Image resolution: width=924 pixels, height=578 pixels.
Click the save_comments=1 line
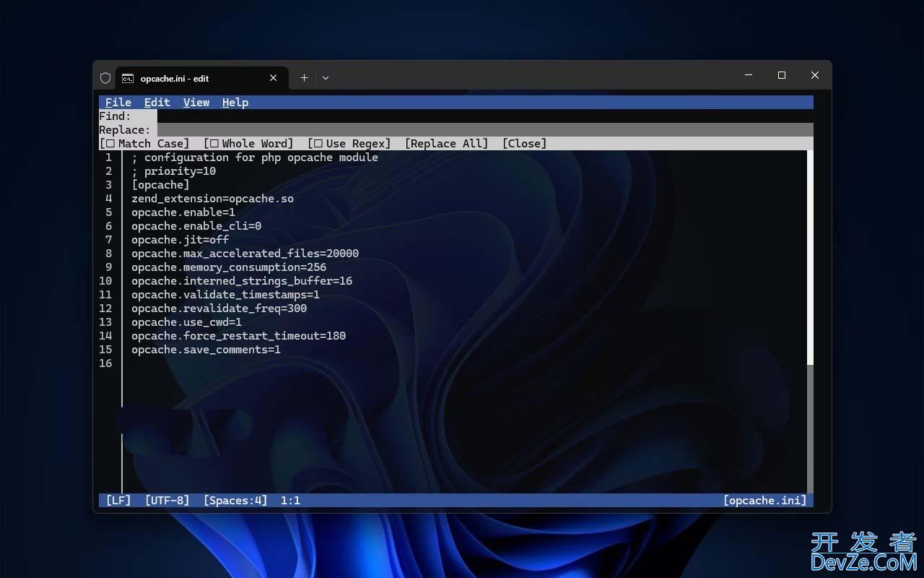pos(206,350)
